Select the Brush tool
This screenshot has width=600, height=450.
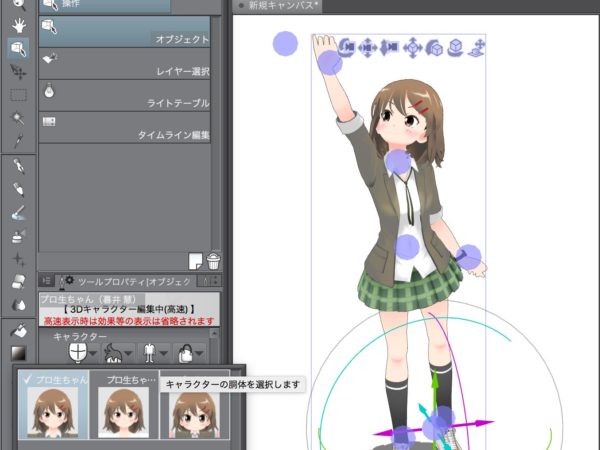18,213
